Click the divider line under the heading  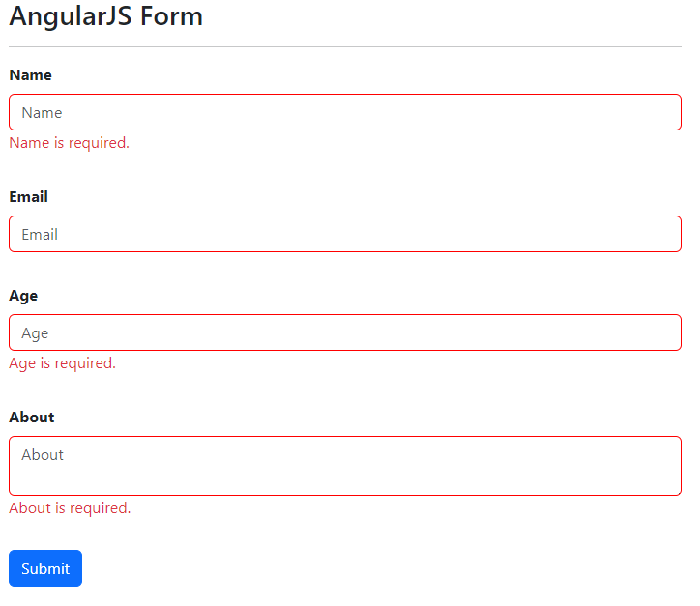tap(345, 46)
